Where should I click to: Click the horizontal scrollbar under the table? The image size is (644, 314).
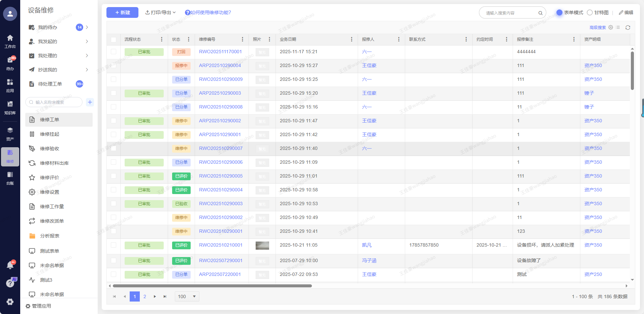tap(212, 286)
